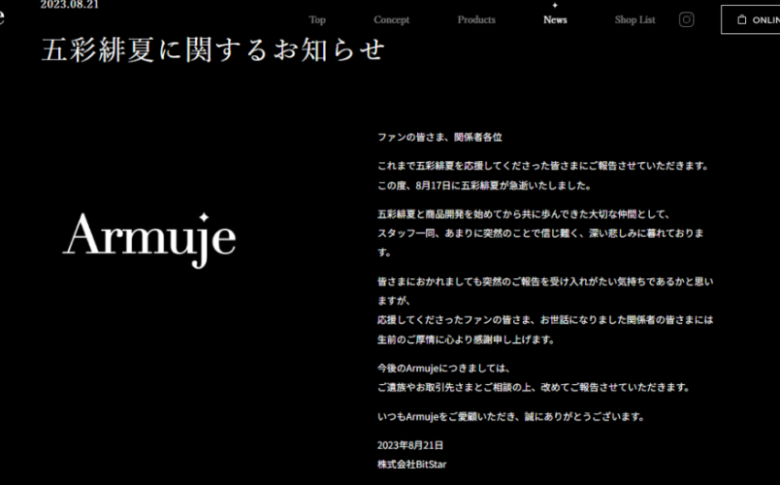
Task: Select the News menu item
Action: coord(555,20)
